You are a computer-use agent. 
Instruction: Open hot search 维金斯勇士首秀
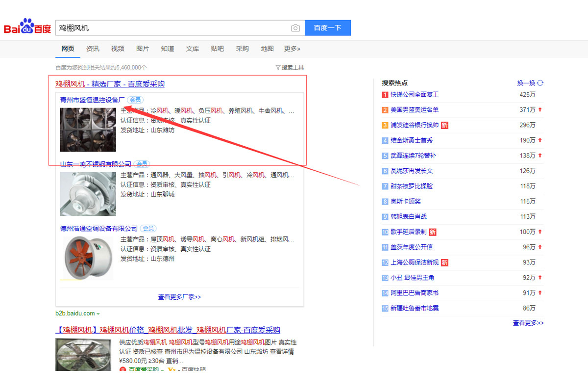412,140
